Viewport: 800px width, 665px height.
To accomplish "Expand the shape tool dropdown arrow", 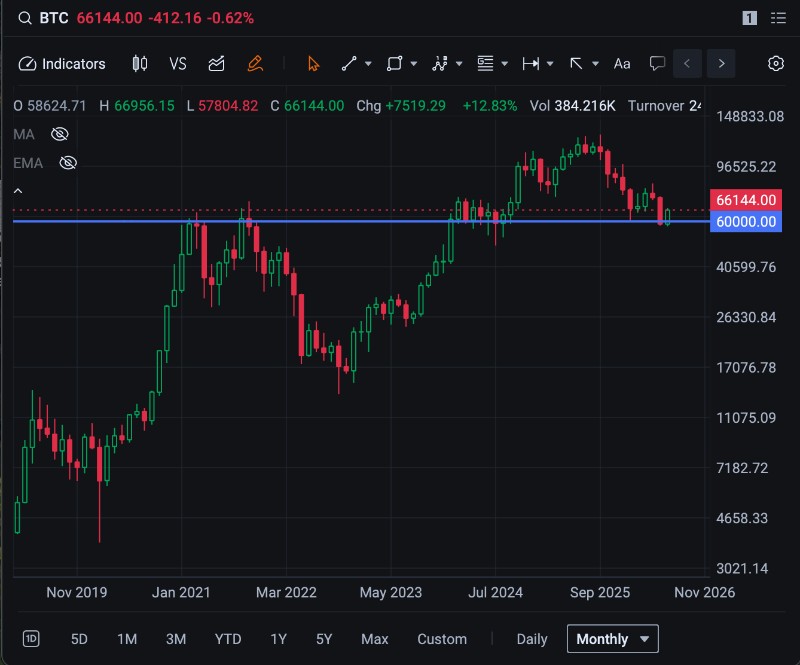I will [413, 64].
